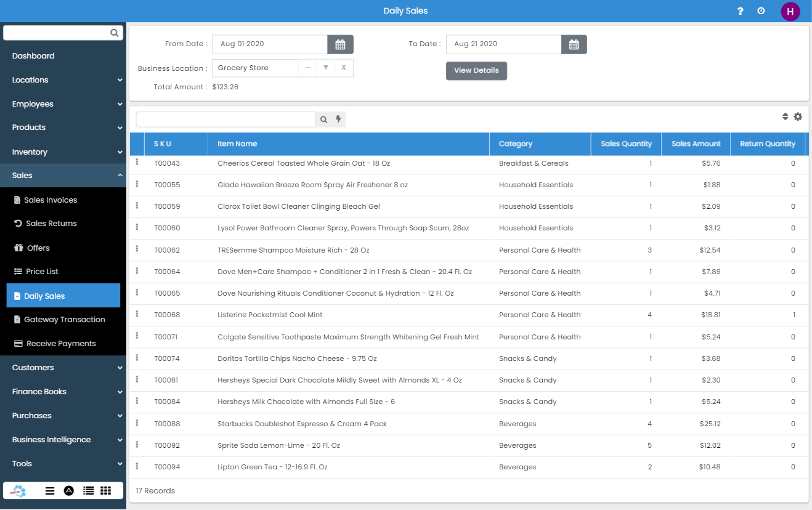
Task: Open the Business Location dropdown arrow
Action: (x=326, y=68)
